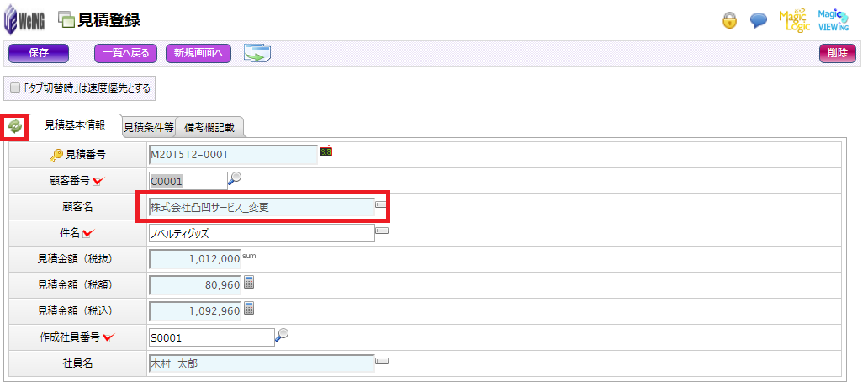Switch to the 見積条件等 tab

[x=149, y=128]
